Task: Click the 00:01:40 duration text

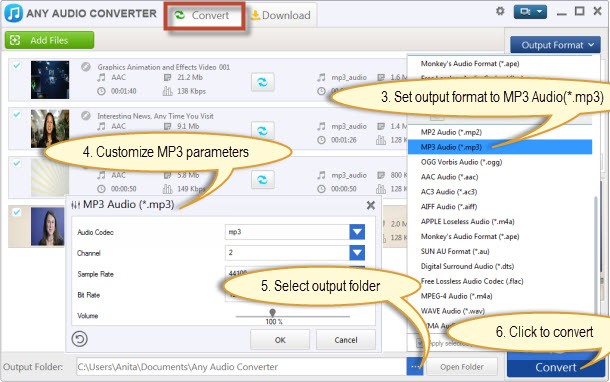Action: click(123, 91)
